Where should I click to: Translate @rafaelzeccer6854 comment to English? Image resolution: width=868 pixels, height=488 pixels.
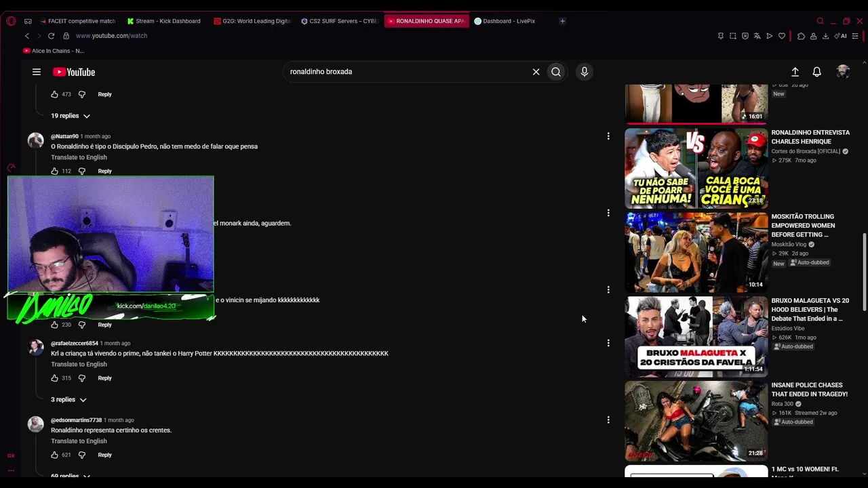click(x=79, y=364)
